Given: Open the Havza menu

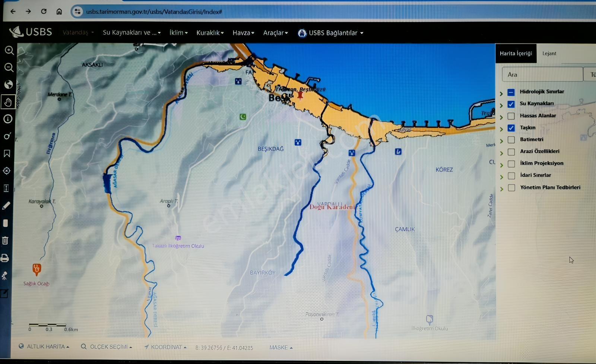Looking at the screenshot, I should tap(243, 33).
